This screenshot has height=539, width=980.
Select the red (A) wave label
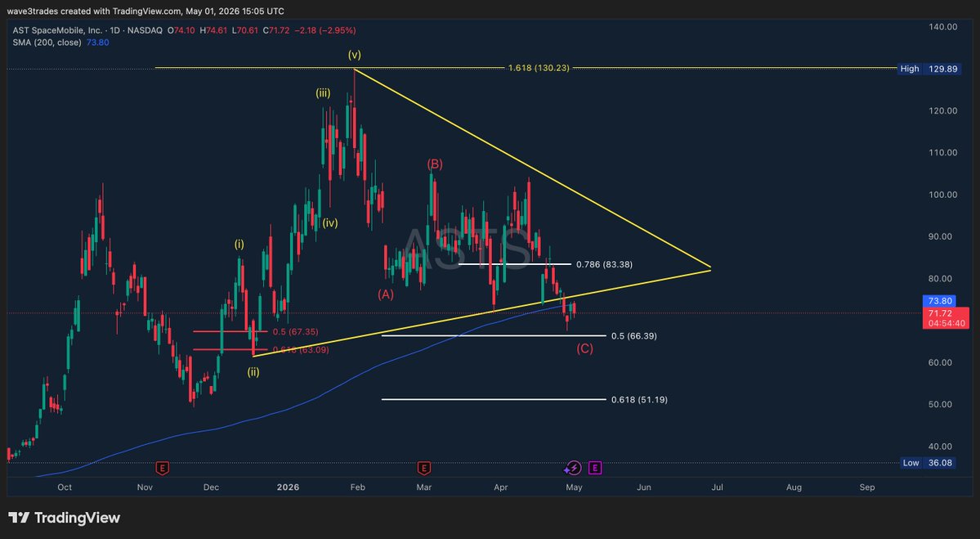[386, 294]
